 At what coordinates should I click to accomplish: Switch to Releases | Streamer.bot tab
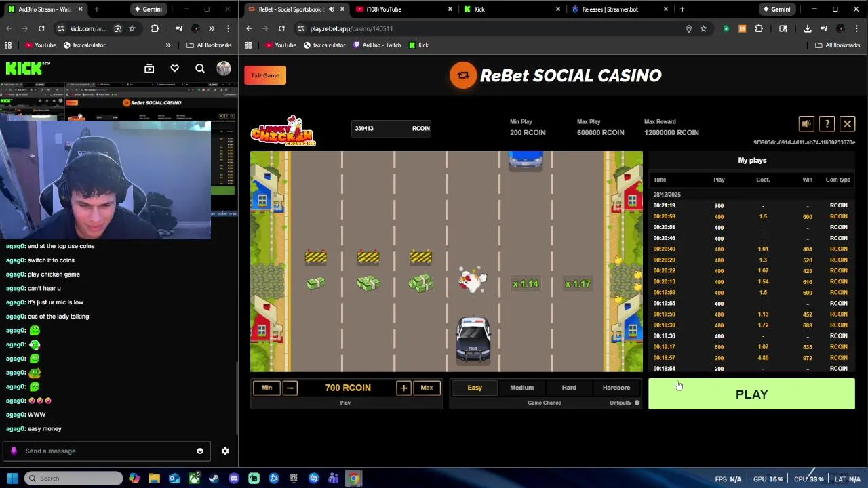tap(619, 9)
